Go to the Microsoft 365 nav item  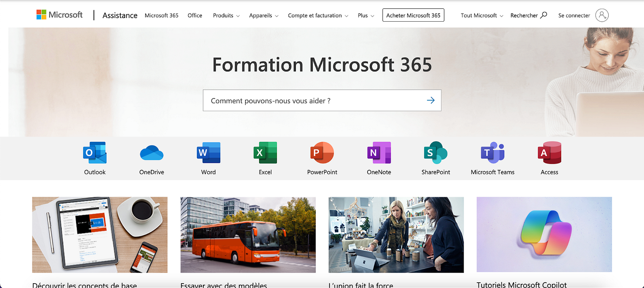pos(161,15)
